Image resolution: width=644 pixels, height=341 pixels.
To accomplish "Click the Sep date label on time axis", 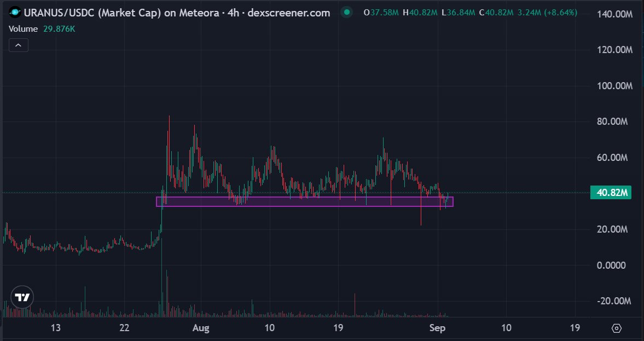I will 437,328.
